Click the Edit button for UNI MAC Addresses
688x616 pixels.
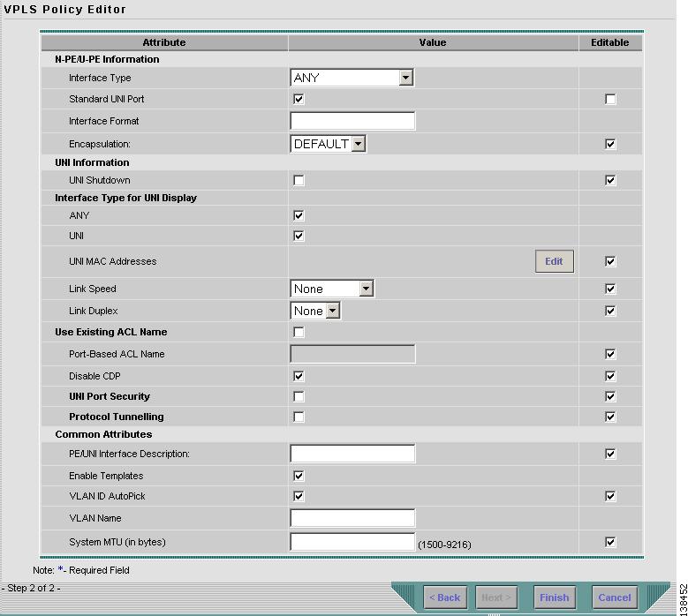pyautogui.click(x=554, y=261)
